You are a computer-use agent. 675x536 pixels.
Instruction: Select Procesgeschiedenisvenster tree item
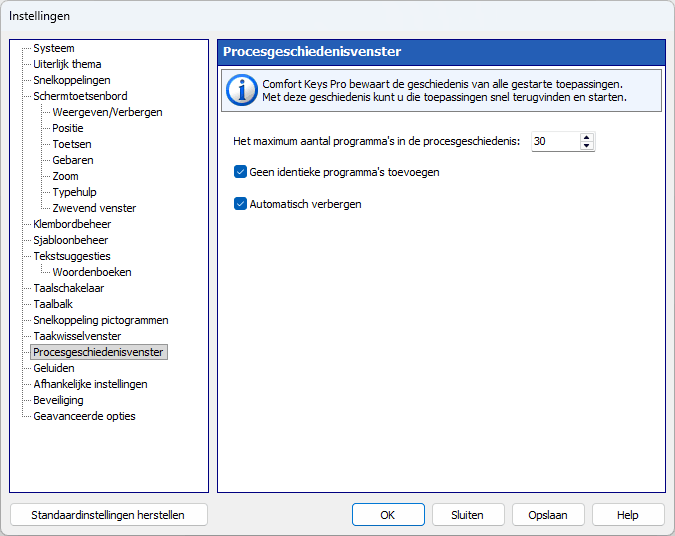(x=99, y=352)
